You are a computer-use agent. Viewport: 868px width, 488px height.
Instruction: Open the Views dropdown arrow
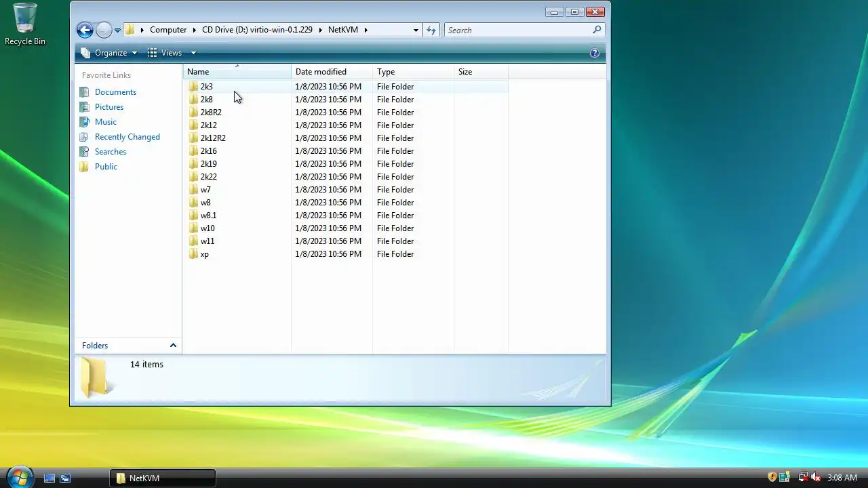(x=193, y=53)
